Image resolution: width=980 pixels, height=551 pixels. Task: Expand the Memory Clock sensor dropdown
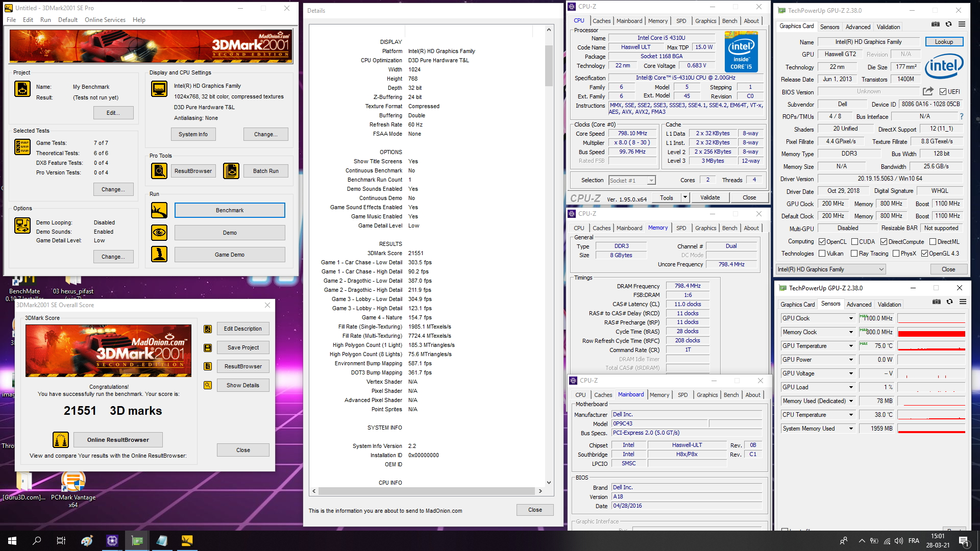851,332
